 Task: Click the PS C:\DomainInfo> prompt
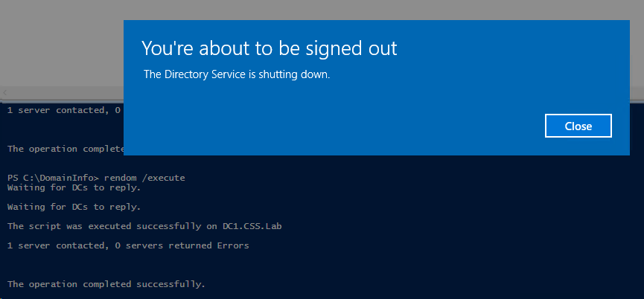[52, 178]
